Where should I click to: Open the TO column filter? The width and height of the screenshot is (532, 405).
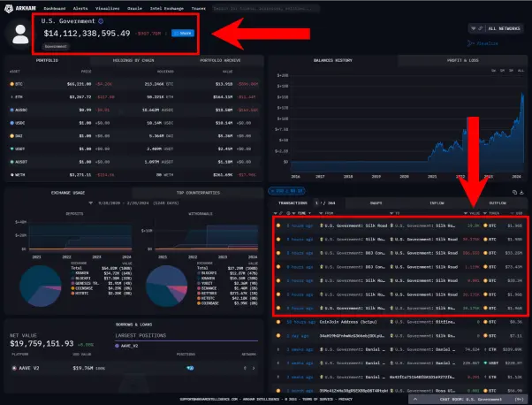pyautogui.click(x=391, y=213)
